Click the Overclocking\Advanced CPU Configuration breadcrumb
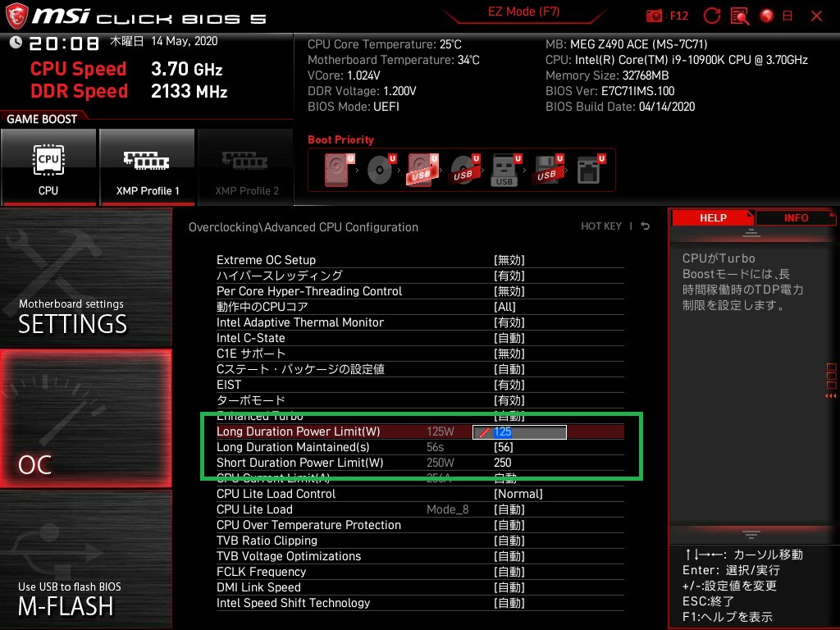 pyautogui.click(x=304, y=227)
